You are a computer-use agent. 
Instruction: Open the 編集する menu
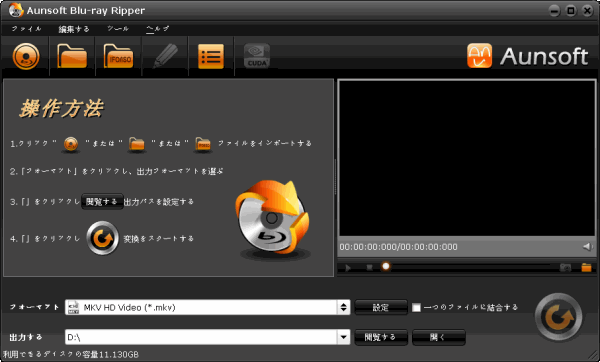coord(74,29)
